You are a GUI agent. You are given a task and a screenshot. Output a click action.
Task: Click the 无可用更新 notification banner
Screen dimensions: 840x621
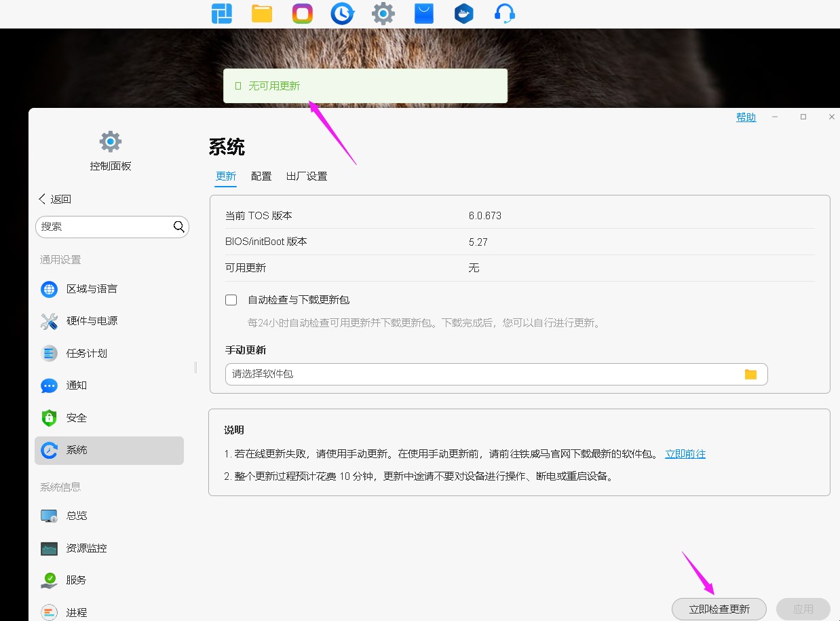tap(365, 86)
